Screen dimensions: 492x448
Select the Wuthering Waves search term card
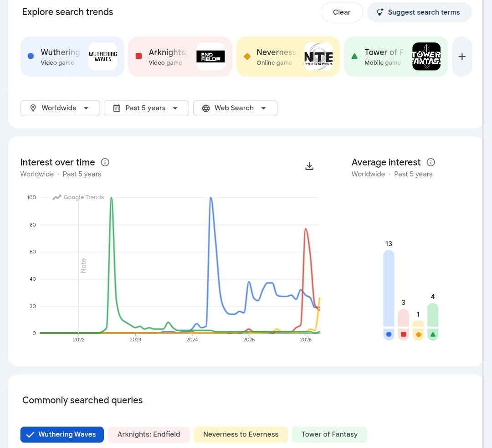point(72,57)
